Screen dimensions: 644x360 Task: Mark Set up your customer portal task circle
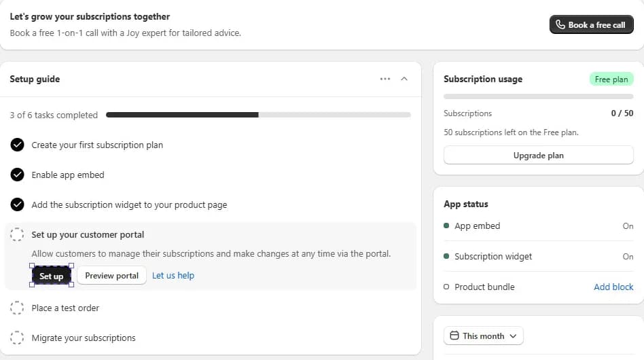point(17,235)
